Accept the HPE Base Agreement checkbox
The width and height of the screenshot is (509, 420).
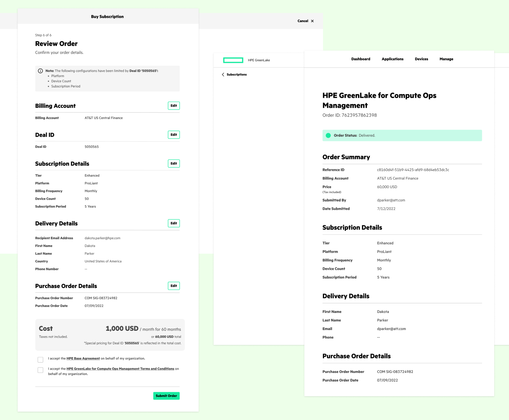pos(40,360)
